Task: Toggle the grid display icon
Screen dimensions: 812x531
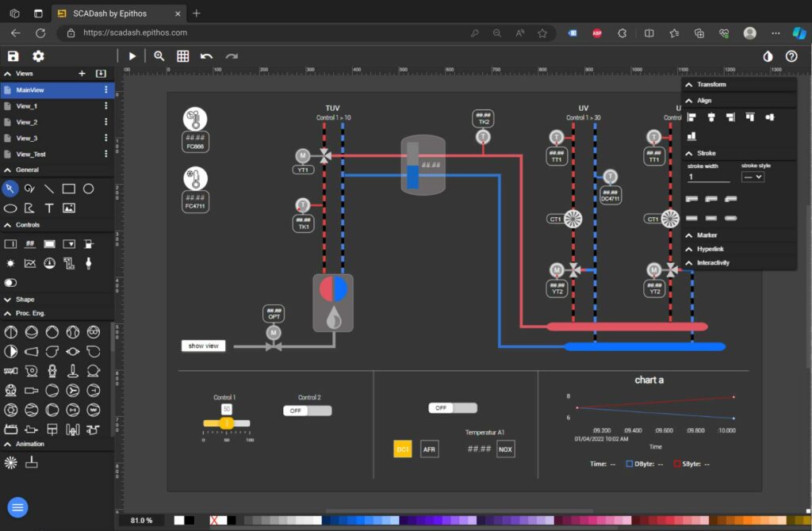Action: coord(183,56)
